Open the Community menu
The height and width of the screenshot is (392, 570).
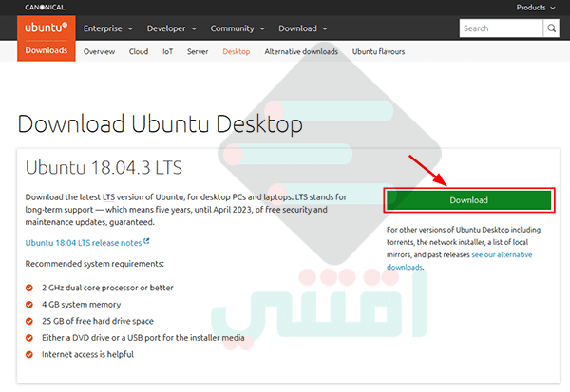pyautogui.click(x=237, y=28)
